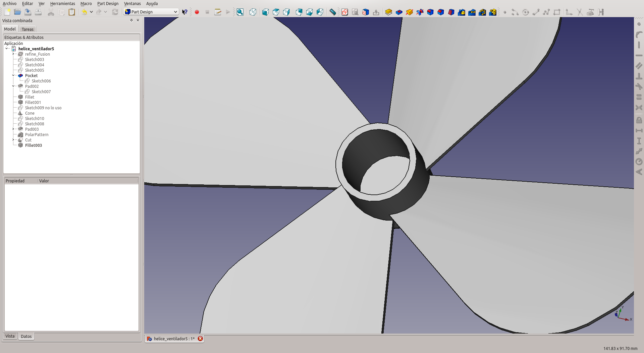Start macro recording with the red dot

(x=197, y=12)
